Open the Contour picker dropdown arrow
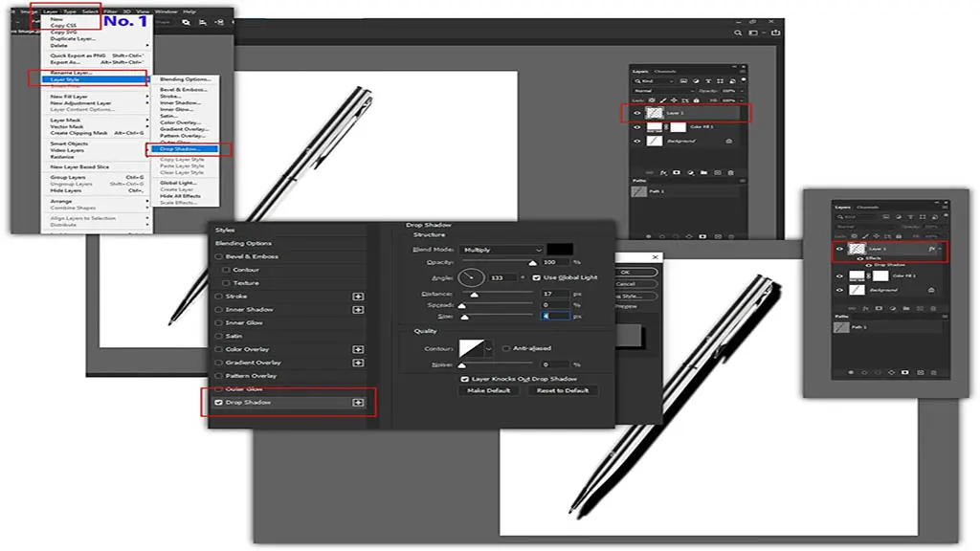 click(488, 348)
